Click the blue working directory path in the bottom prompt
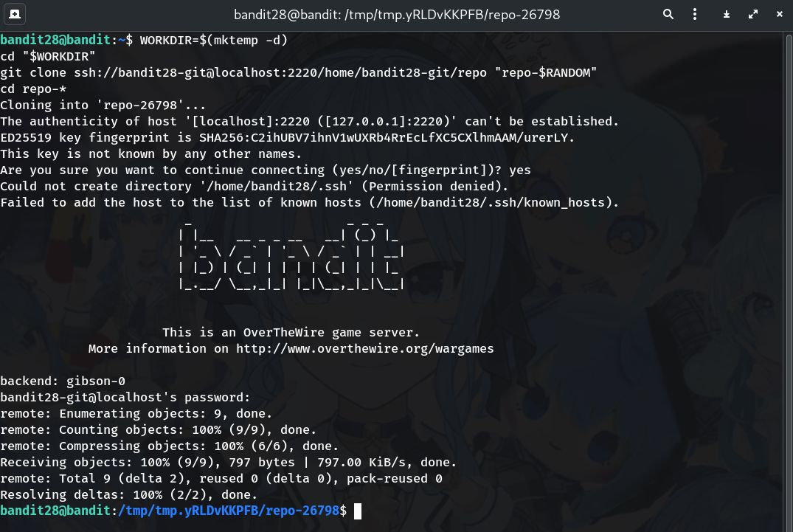Screen dimensions: 793x532 228,511
